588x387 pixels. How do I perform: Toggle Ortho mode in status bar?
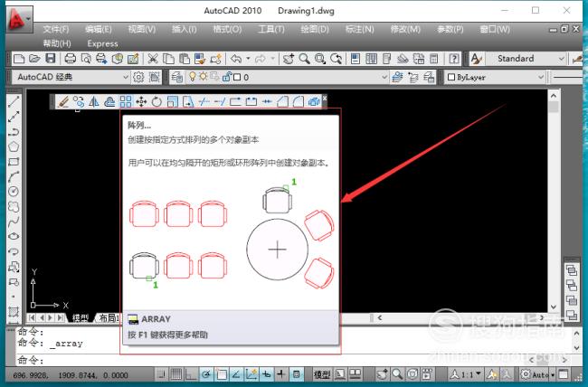click(x=191, y=373)
